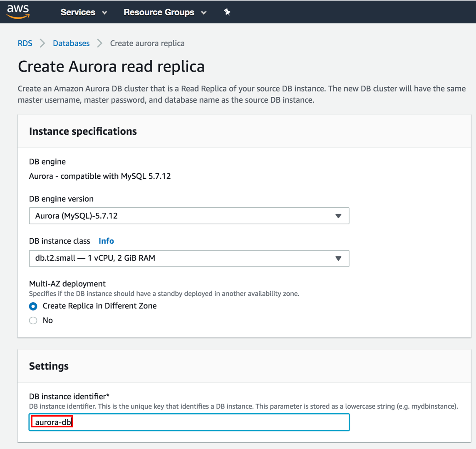This screenshot has height=449, width=476.
Task: Click the DB instance identifier* label
Action: [x=69, y=397]
